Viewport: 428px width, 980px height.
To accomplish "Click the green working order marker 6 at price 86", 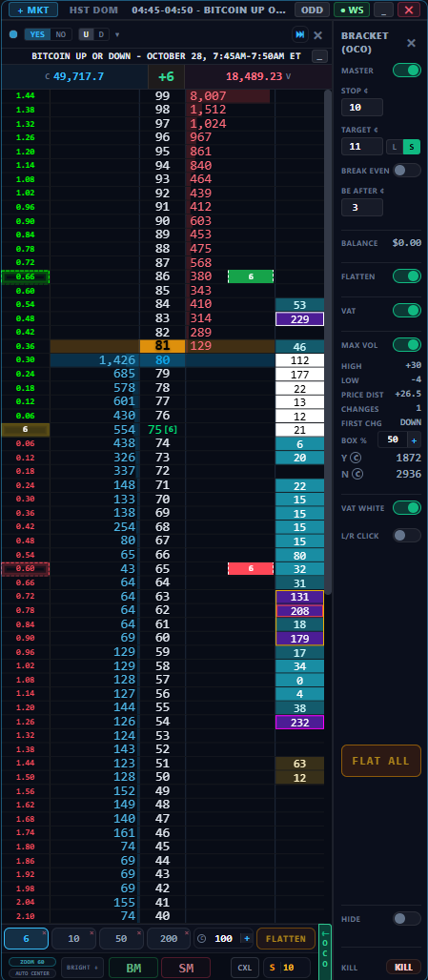I will (251, 276).
